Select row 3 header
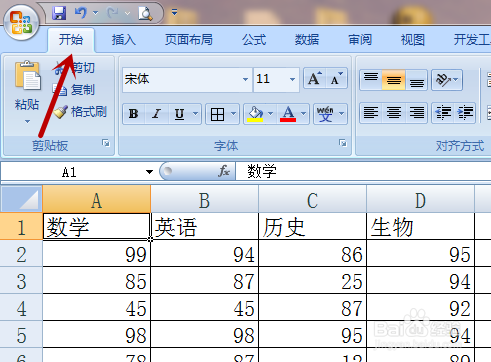Viewport: 491px width, 362px height. pyautogui.click(x=21, y=281)
